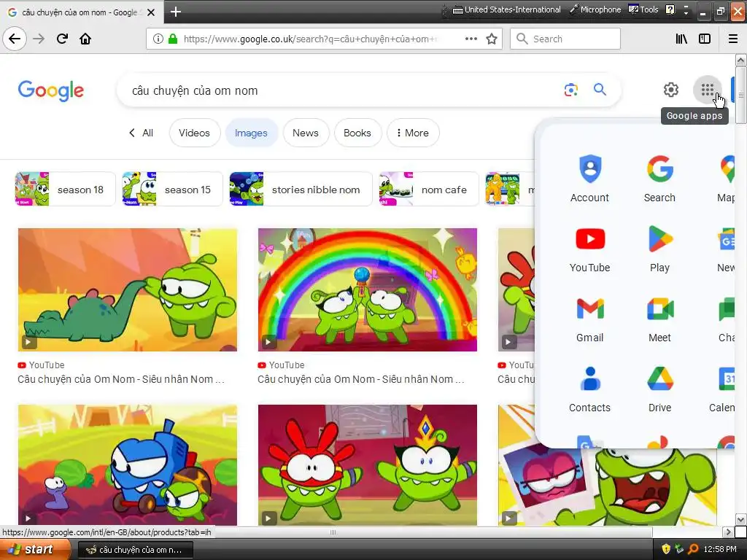Open Gmail from the apps panel
This screenshot has width=747, height=560.
[589, 319]
